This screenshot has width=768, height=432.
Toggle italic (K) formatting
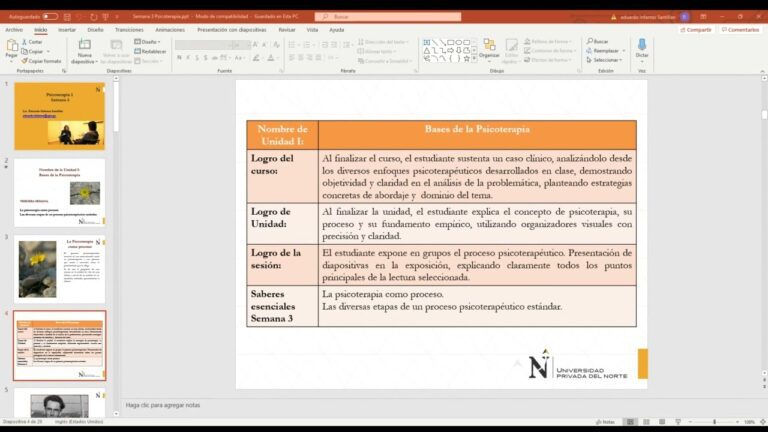[x=188, y=58]
